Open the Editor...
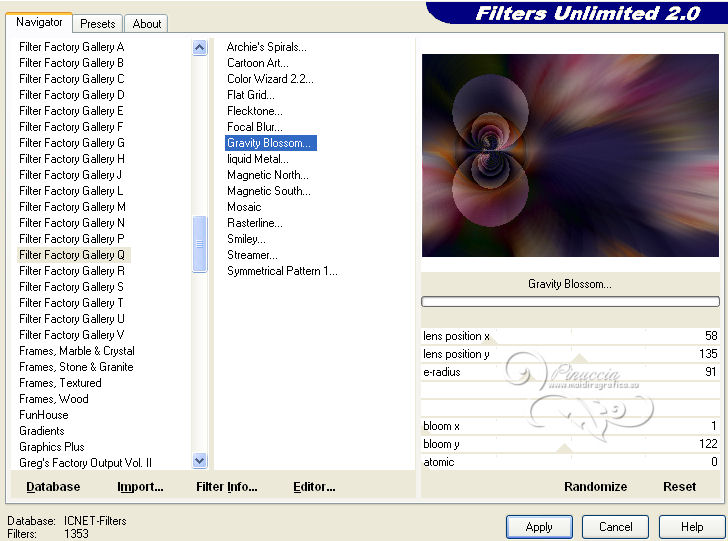 [314, 487]
